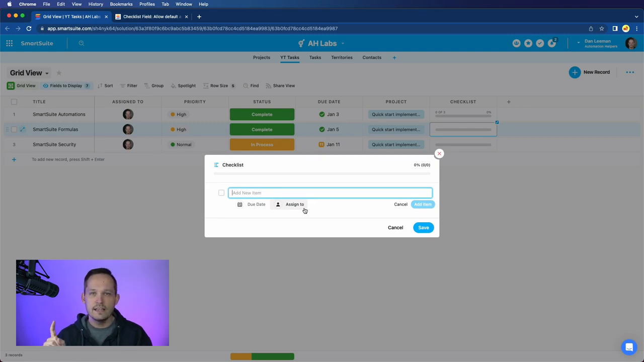644x362 pixels.
Task: Open the notifications bell icon
Action: click(552, 43)
